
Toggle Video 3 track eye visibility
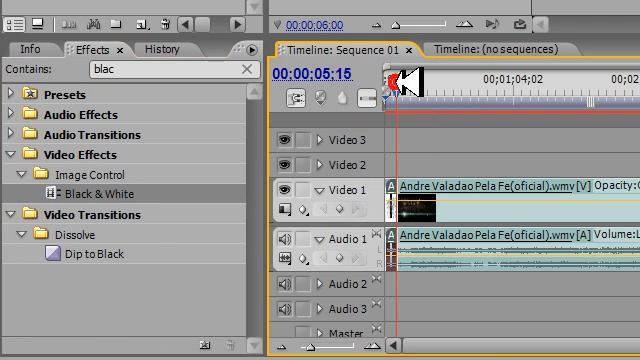284,140
